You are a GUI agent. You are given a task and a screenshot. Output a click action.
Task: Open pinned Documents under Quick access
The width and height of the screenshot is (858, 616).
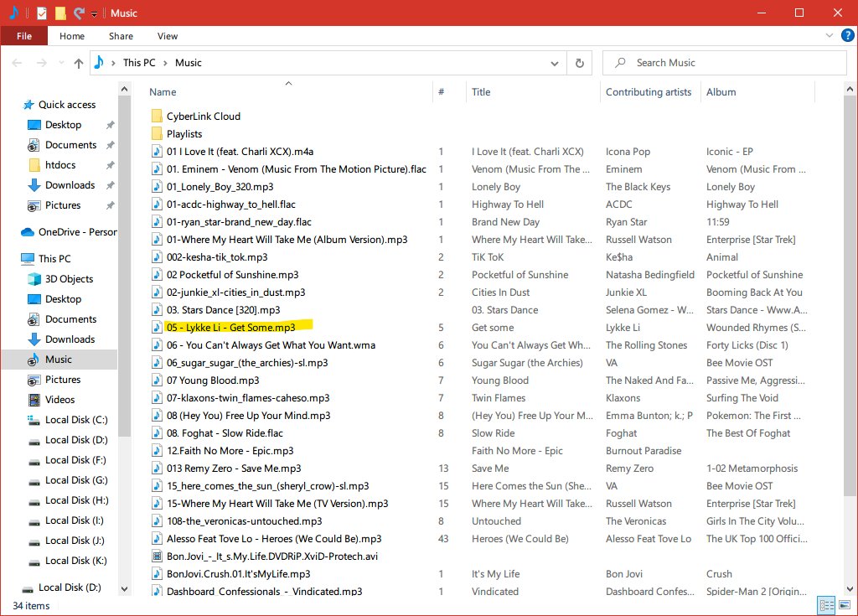coord(70,145)
